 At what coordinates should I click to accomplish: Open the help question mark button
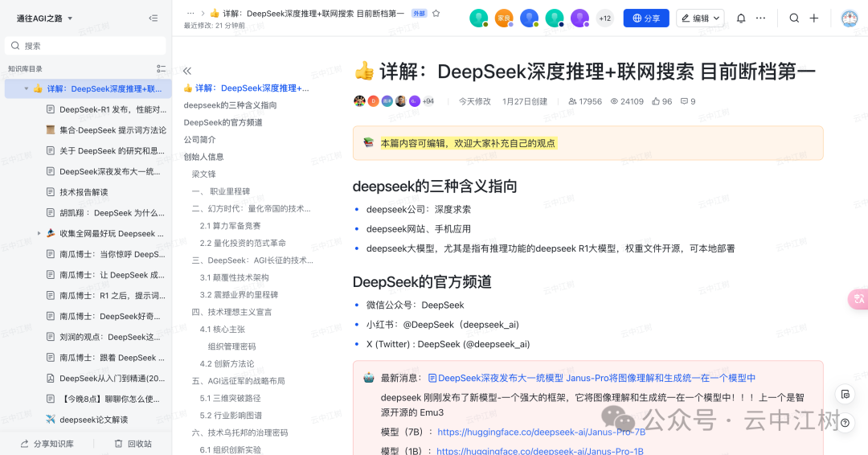coord(845,423)
